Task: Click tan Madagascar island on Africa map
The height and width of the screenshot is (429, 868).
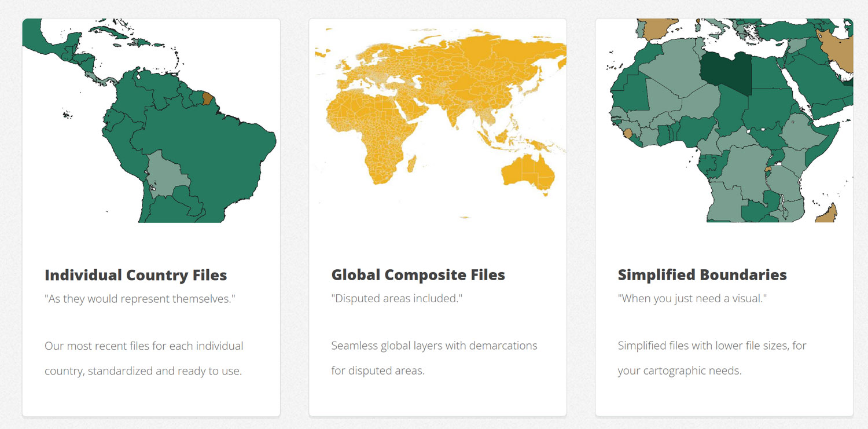Action: pyautogui.click(x=826, y=214)
